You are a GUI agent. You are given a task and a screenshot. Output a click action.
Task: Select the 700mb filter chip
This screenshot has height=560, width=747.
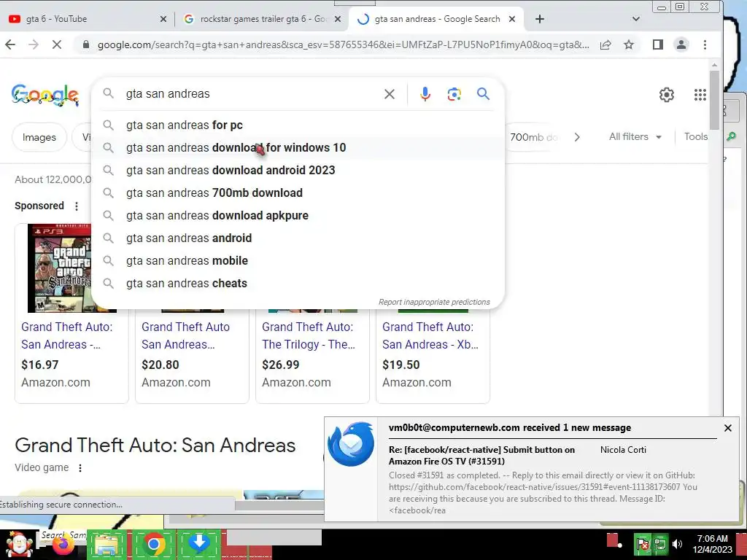533,137
